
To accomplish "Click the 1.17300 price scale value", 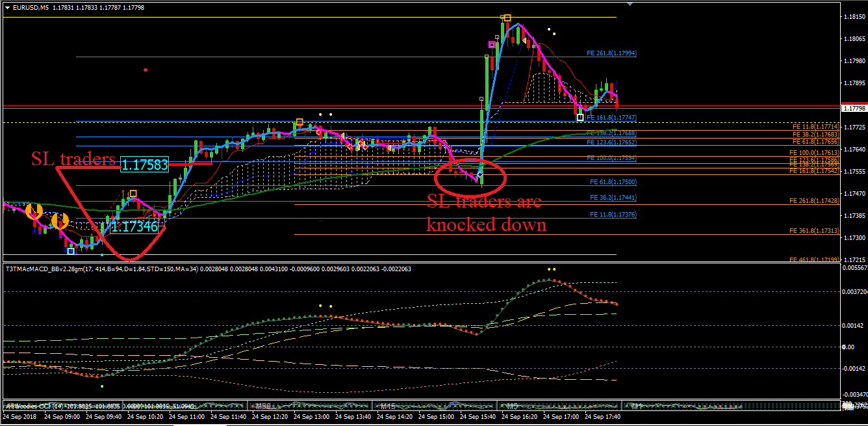I will [854, 238].
